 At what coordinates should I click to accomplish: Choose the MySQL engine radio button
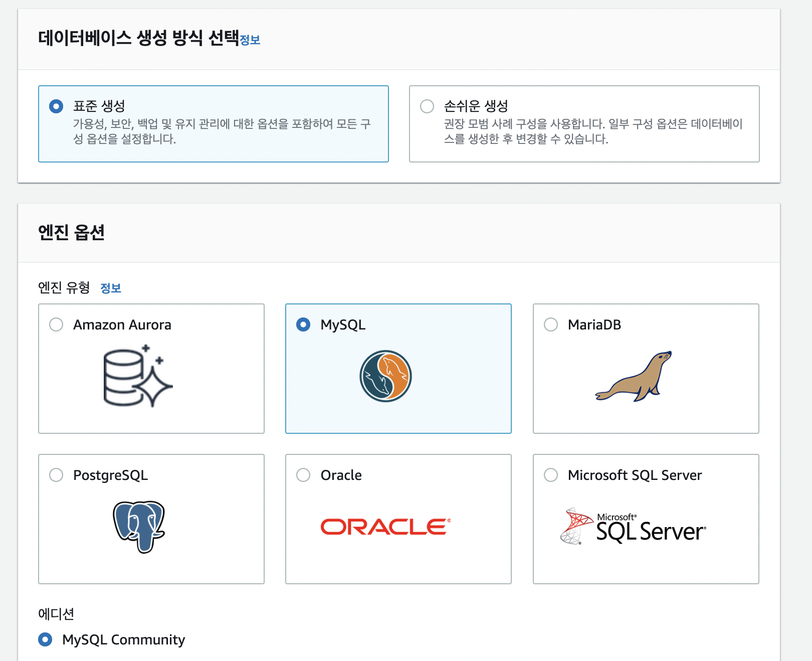tap(303, 324)
